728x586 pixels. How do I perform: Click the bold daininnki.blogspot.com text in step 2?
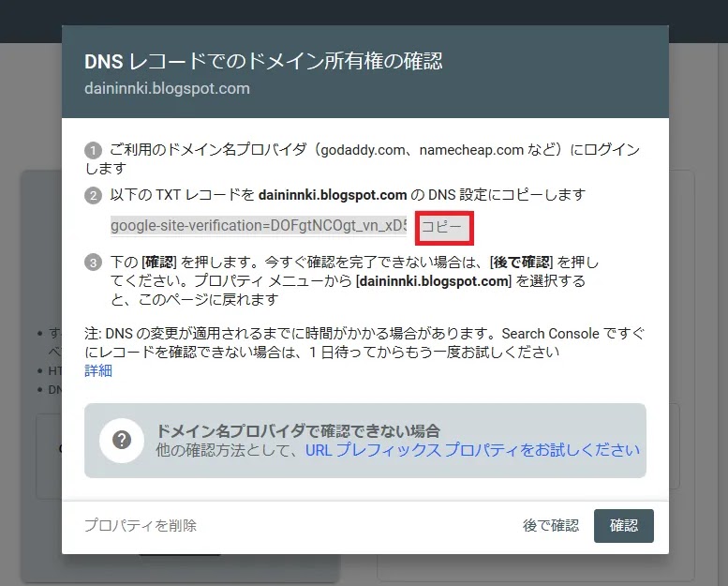click(333, 195)
